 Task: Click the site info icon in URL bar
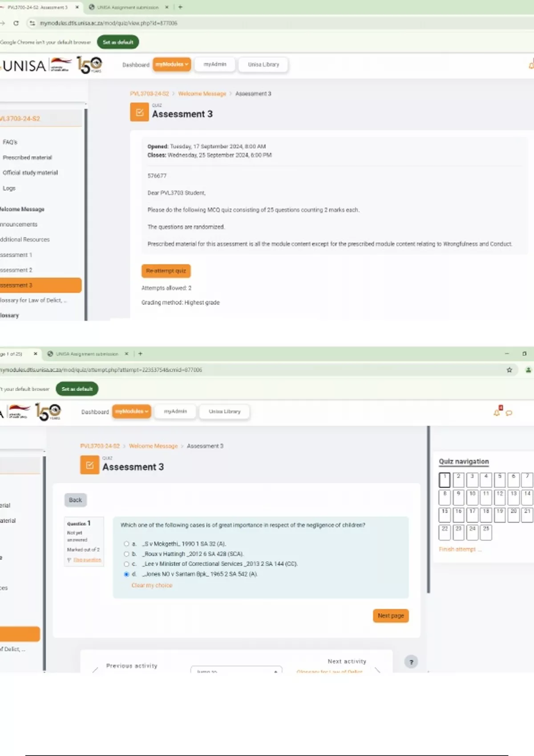(32, 23)
